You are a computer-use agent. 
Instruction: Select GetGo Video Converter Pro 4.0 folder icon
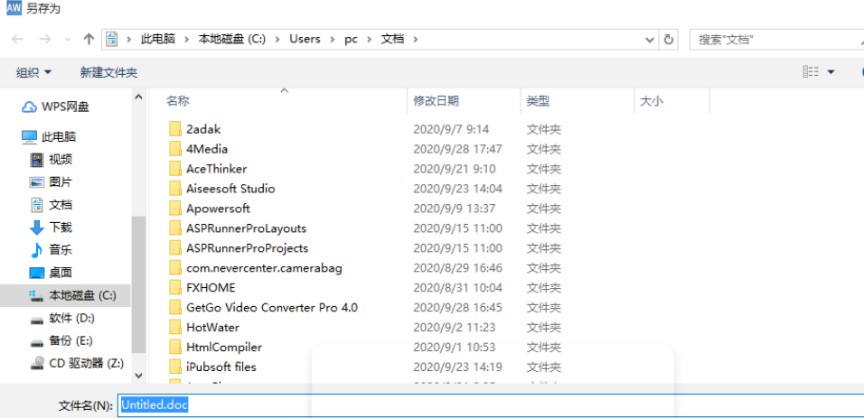click(175, 307)
